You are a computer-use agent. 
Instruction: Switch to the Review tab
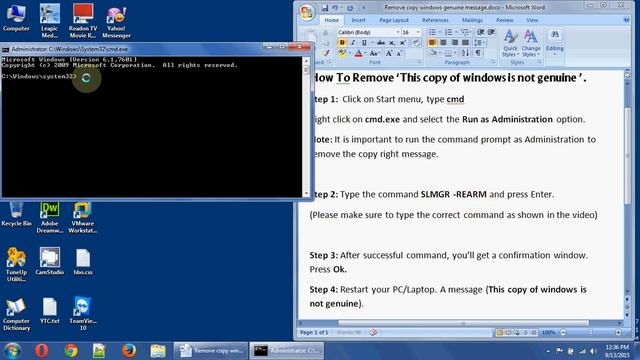coord(504,20)
